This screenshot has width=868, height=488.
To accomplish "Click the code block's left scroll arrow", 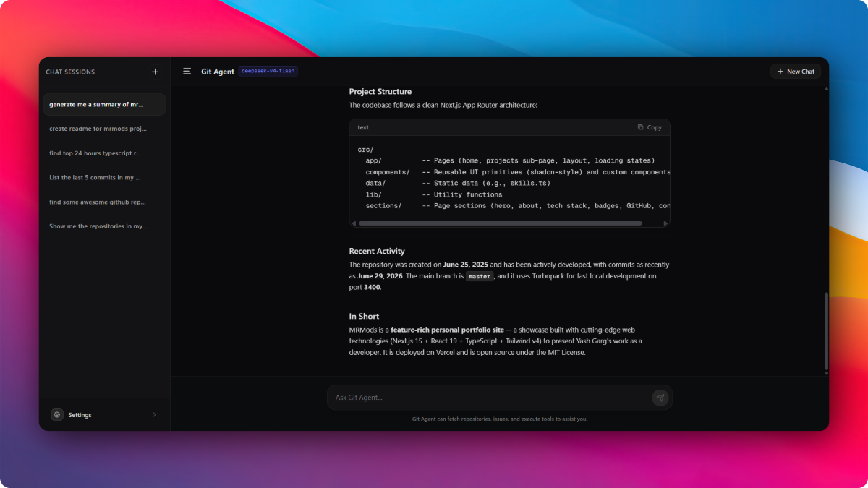I will [x=353, y=223].
